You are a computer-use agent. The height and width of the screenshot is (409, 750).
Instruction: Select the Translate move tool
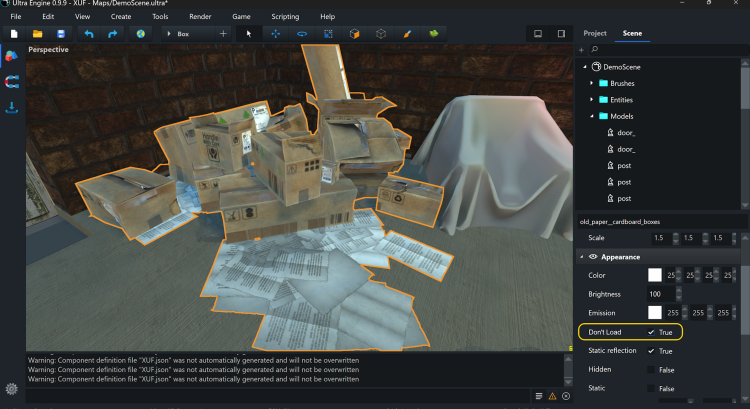(276, 34)
